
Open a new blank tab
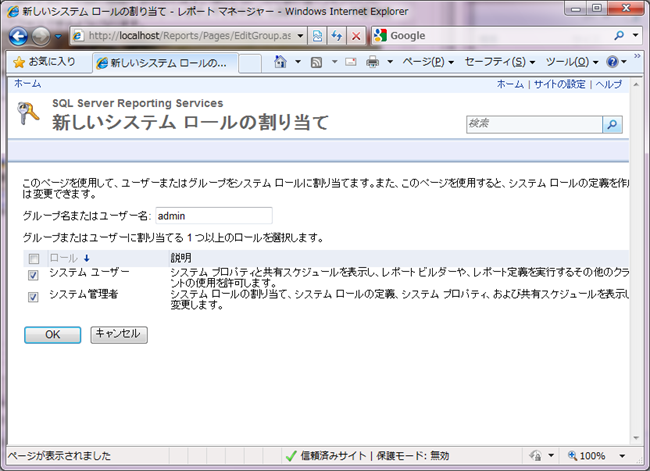coord(250,63)
